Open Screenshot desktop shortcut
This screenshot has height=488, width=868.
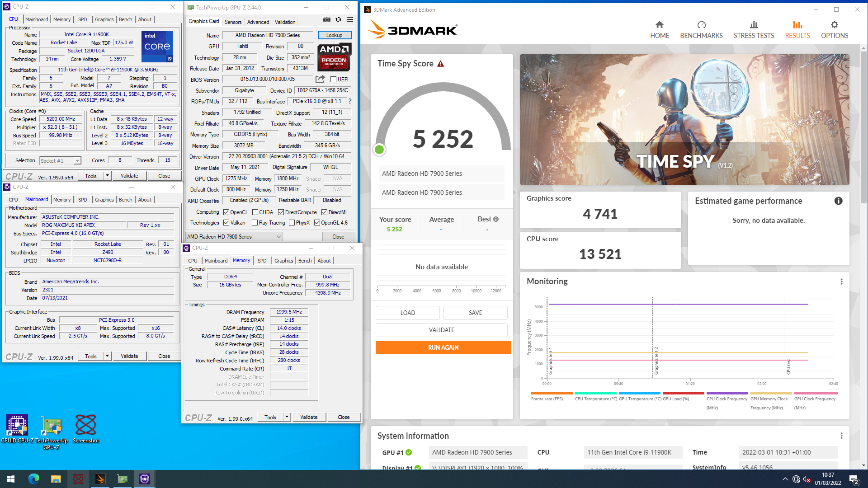point(86,429)
